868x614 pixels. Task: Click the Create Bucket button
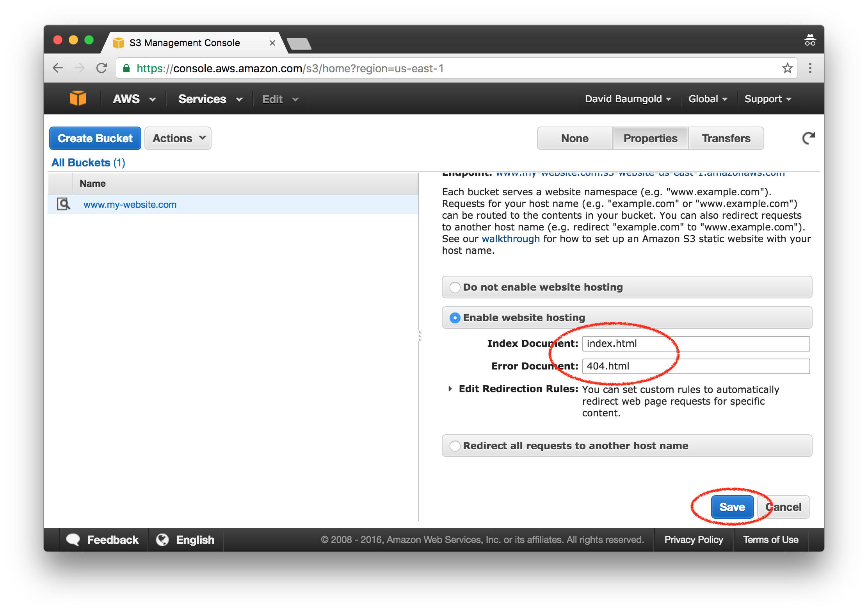click(x=95, y=138)
